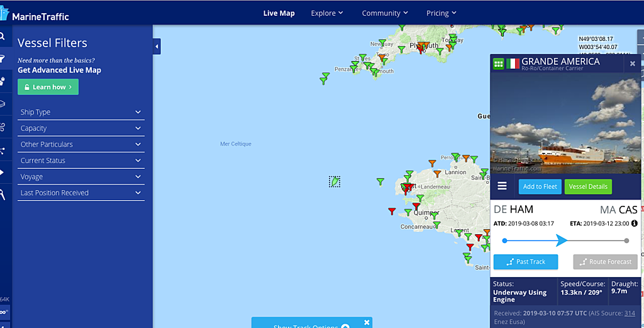Viewport: 644px width, 328px height.
Task: Click the departure dot on voyage progress line
Action: (505, 241)
